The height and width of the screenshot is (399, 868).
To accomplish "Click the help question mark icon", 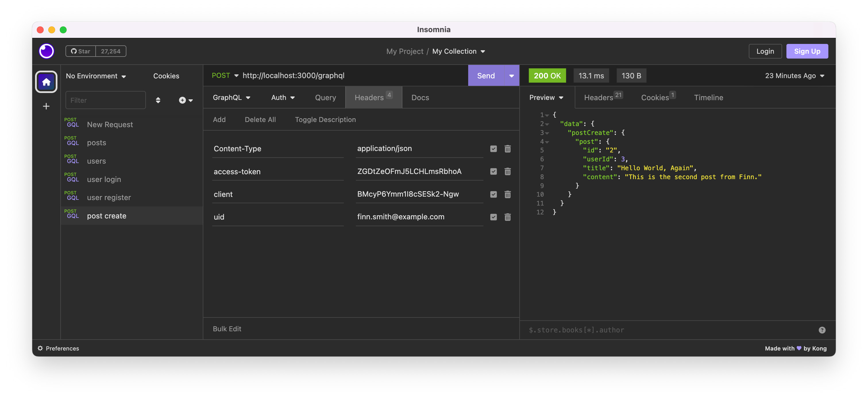I will [822, 330].
